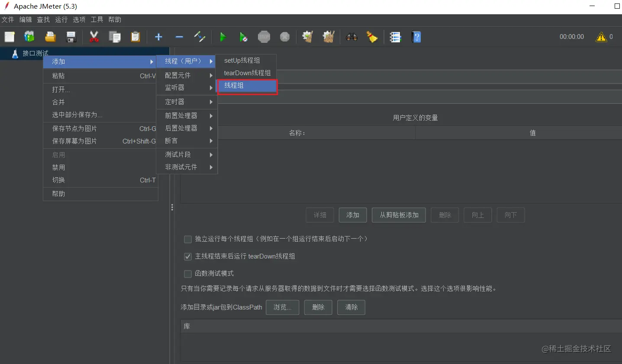Click 保存节点为图片 in context menu
The height and width of the screenshot is (364, 622).
[x=100, y=129]
